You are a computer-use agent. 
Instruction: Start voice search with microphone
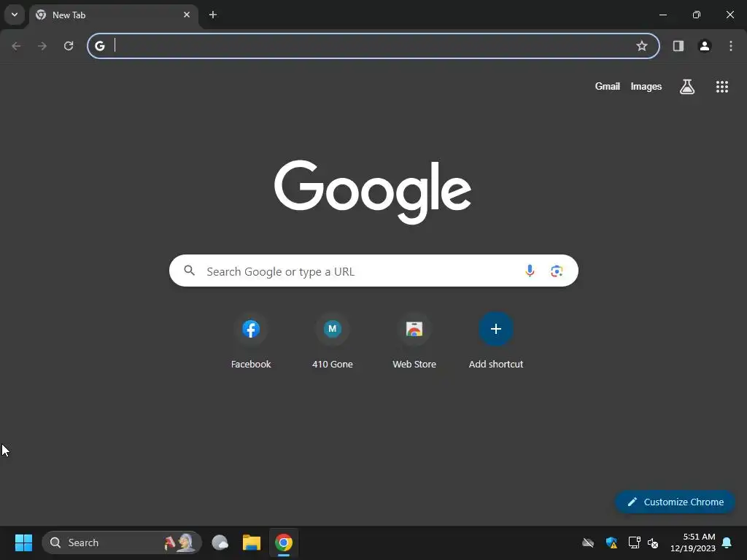530,271
